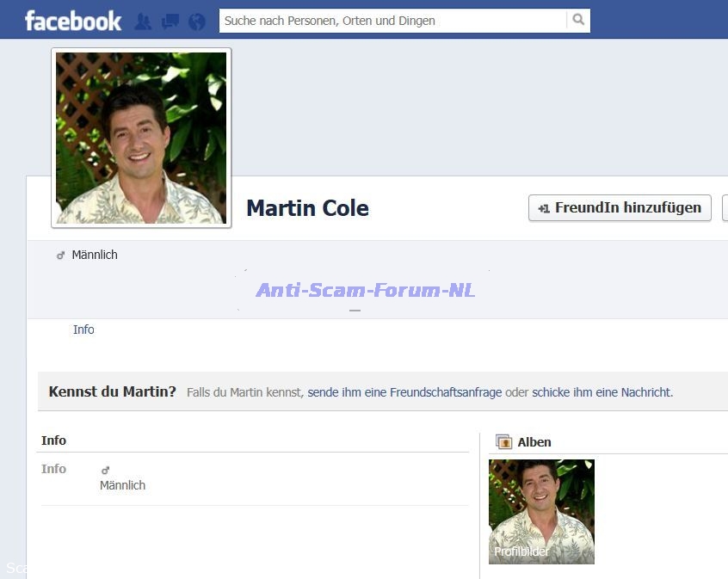Click the Alben photo album icon
This screenshot has height=579, width=728.
504,442
